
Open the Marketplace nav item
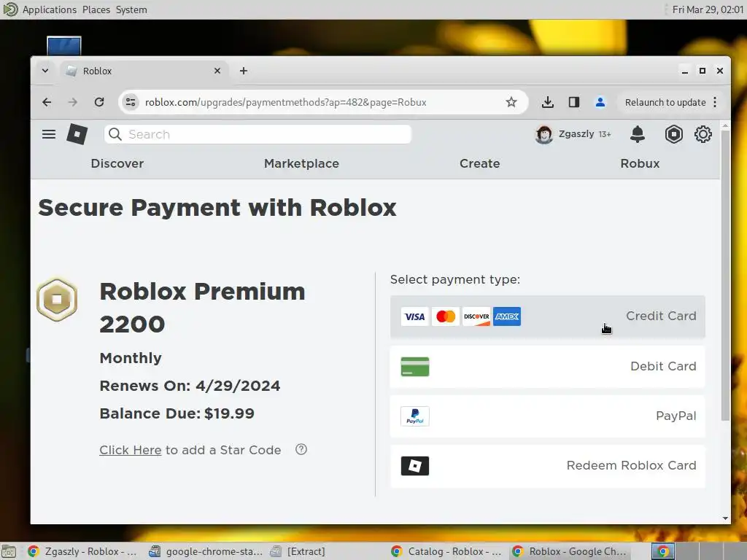[x=301, y=163]
